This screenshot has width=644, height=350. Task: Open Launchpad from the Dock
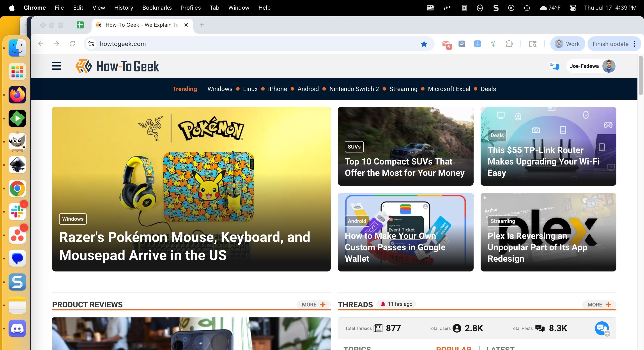17,71
